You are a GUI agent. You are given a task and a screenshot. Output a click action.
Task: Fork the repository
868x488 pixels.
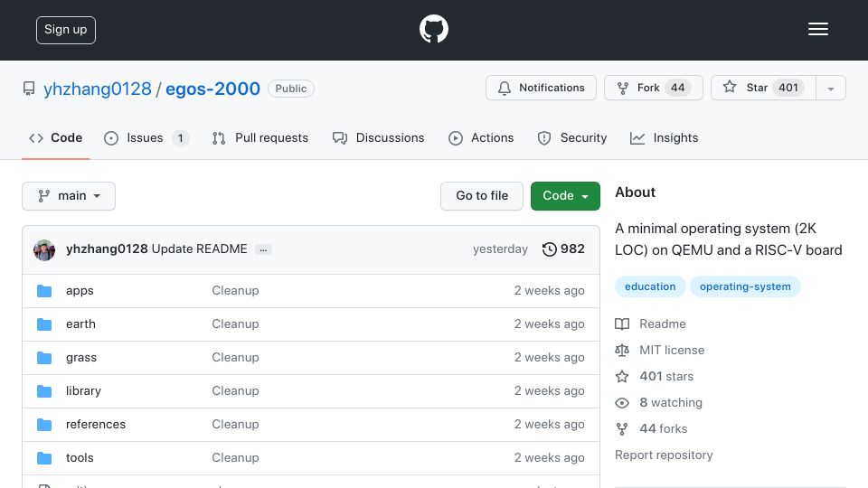click(653, 88)
